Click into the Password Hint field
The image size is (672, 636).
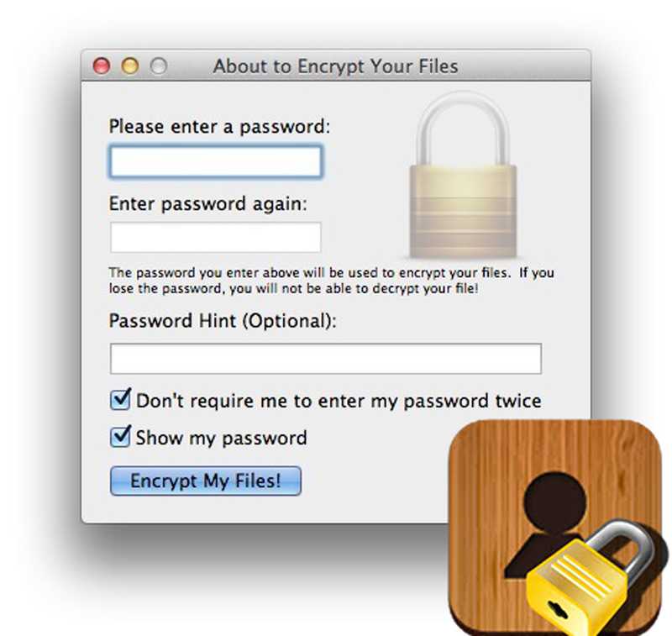point(326,358)
